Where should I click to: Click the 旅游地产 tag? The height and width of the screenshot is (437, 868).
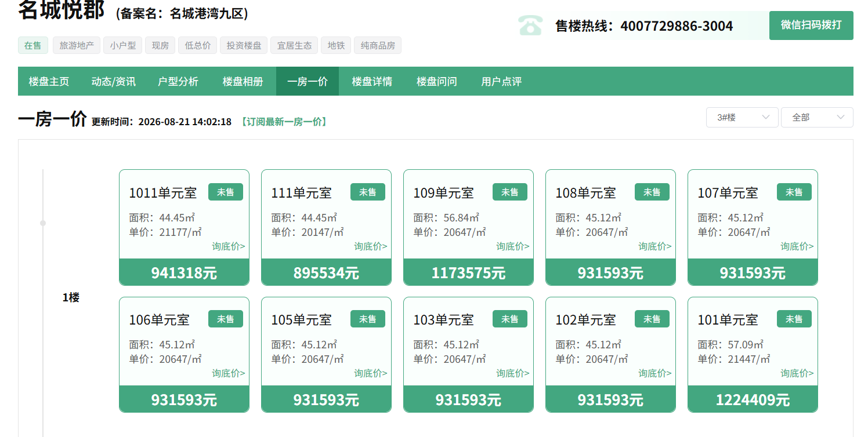click(77, 45)
